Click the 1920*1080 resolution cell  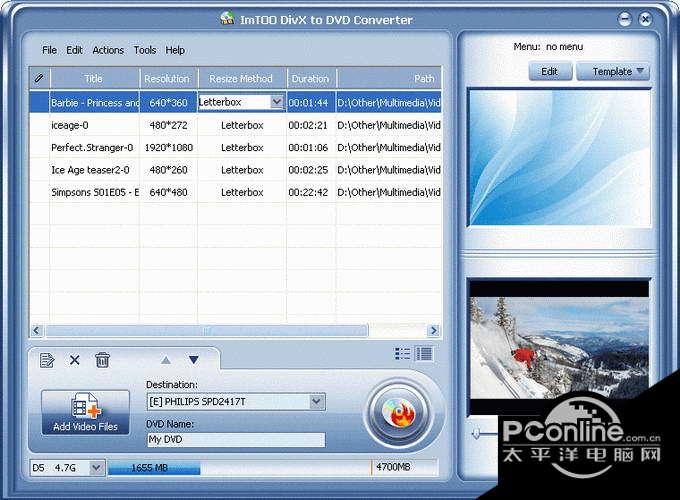168,148
